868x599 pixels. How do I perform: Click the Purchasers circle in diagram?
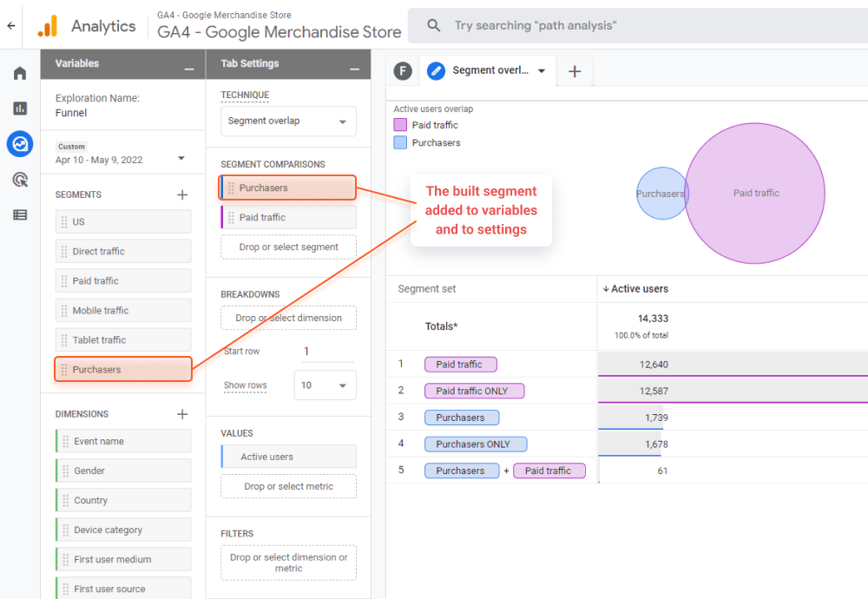click(661, 194)
